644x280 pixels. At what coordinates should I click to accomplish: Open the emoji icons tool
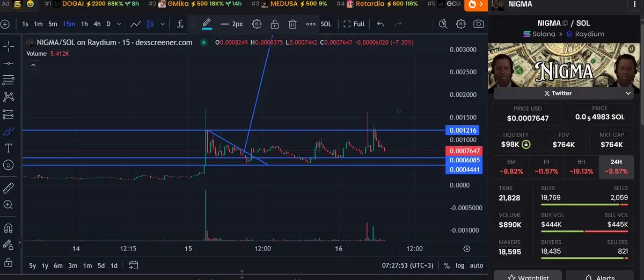coord(9,164)
